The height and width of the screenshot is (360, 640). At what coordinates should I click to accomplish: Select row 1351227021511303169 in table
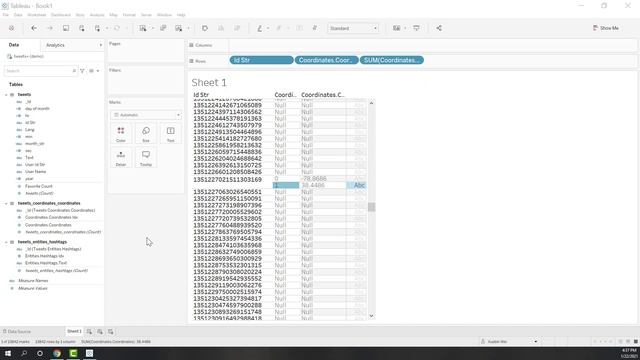coord(227,180)
